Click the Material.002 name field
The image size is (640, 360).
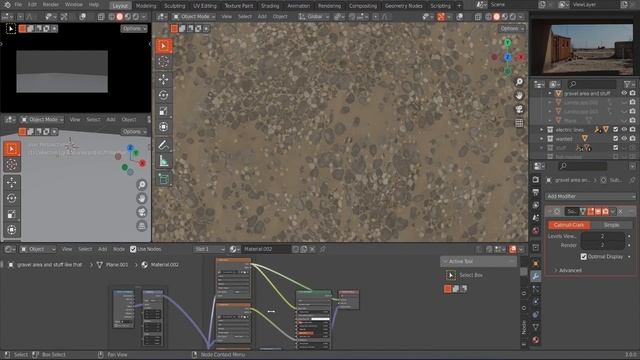pyautogui.click(x=266, y=249)
